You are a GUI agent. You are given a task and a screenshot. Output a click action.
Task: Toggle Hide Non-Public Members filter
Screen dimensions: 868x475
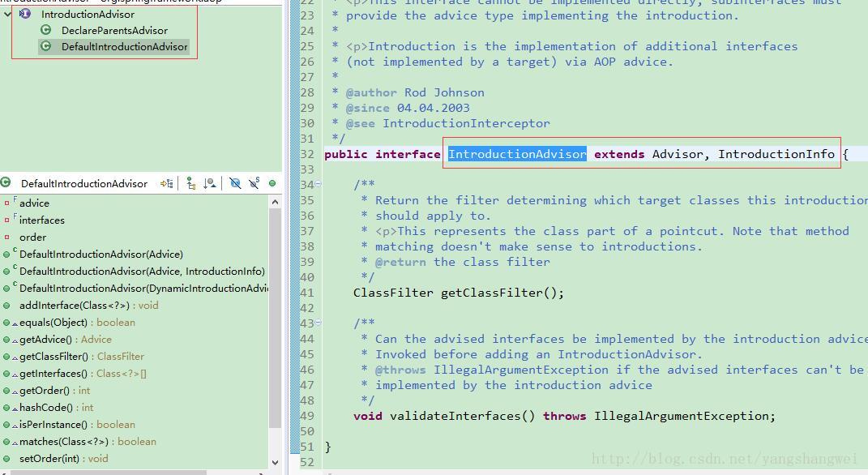coord(272,184)
